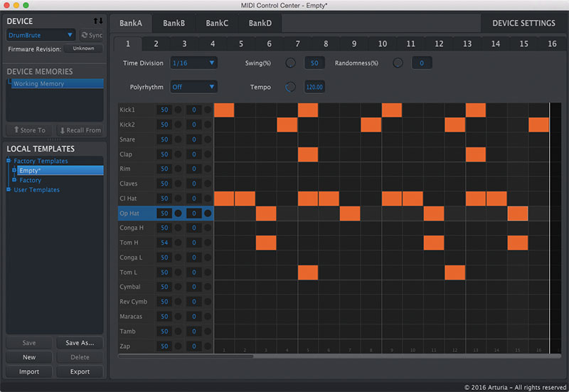Toggle Clap step 5
569x392 pixels.
pyautogui.click(x=308, y=154)
